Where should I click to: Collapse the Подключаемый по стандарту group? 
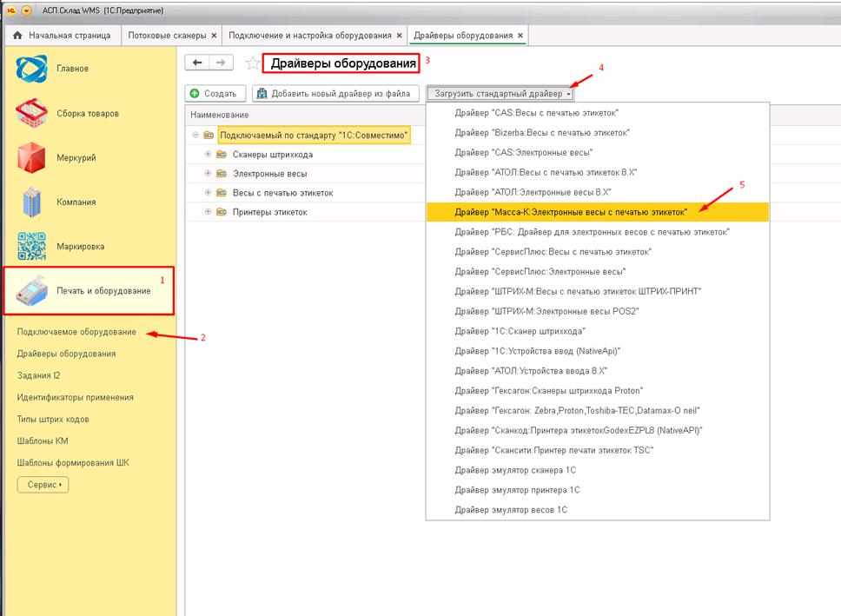tap(195, 135)
